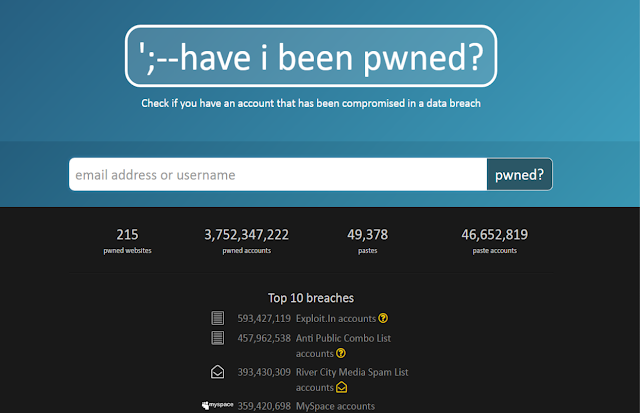Screen dimensions: 640x413
Task: Open the MySpace accounts link
Action: click(x=335, y=406)
